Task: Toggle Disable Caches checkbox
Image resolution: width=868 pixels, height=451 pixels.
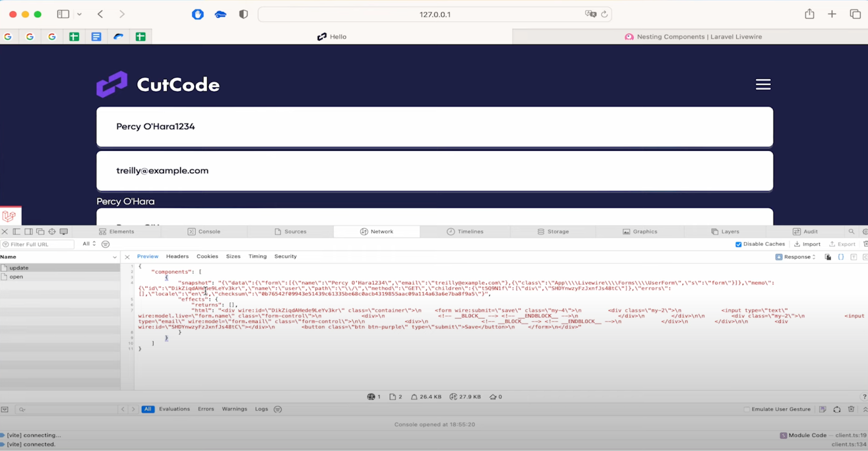Action: tap(738, 244)
